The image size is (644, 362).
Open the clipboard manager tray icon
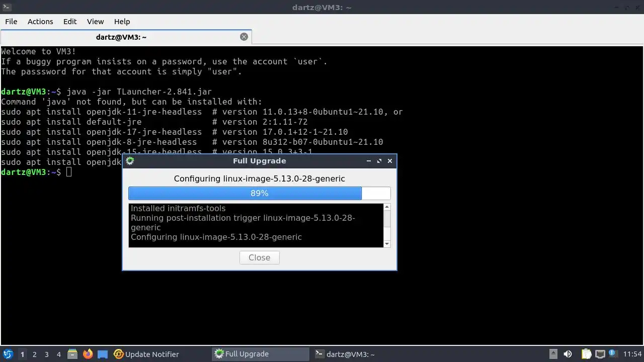pos(586,354)
